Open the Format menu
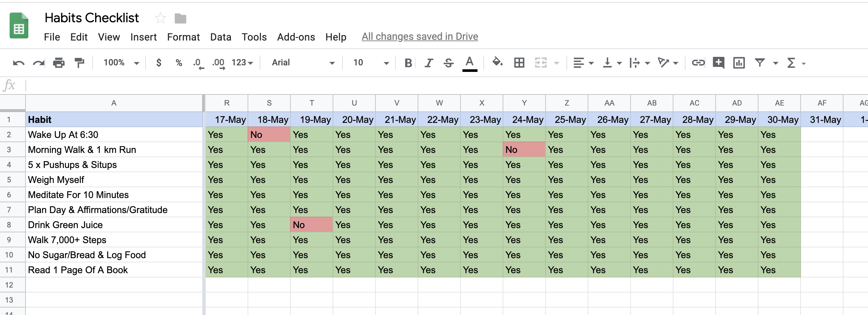868x315 pixels. point(183,37)
